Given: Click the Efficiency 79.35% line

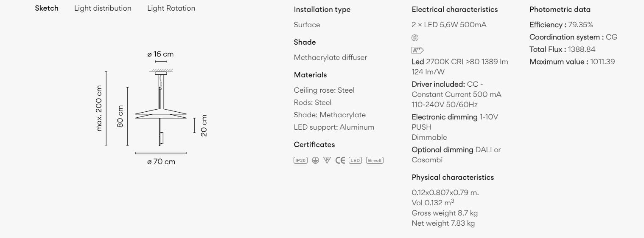Looking at the screenshot, I should [x=561, y=25].
